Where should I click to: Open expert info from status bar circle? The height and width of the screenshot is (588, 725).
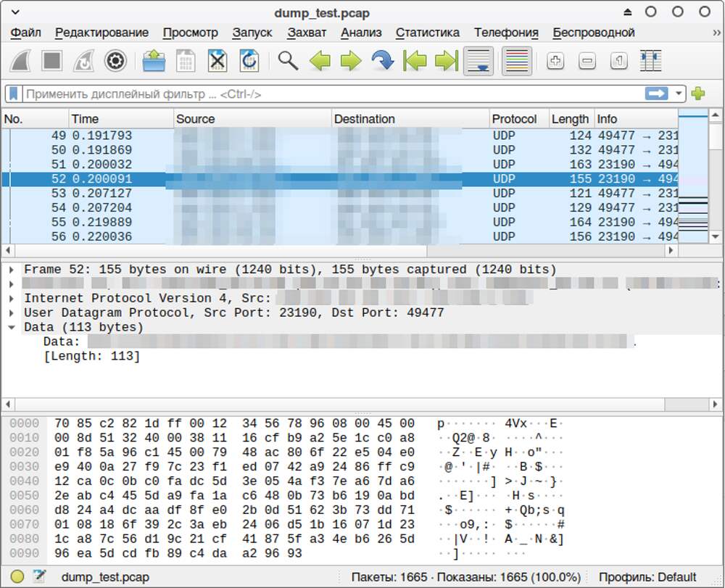pos(17,577)
